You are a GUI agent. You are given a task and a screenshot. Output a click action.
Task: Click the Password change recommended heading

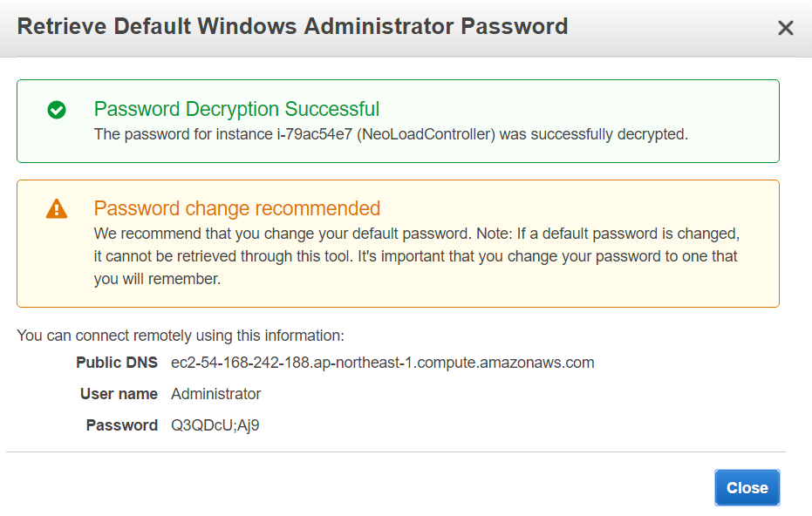tap(237, 208)
